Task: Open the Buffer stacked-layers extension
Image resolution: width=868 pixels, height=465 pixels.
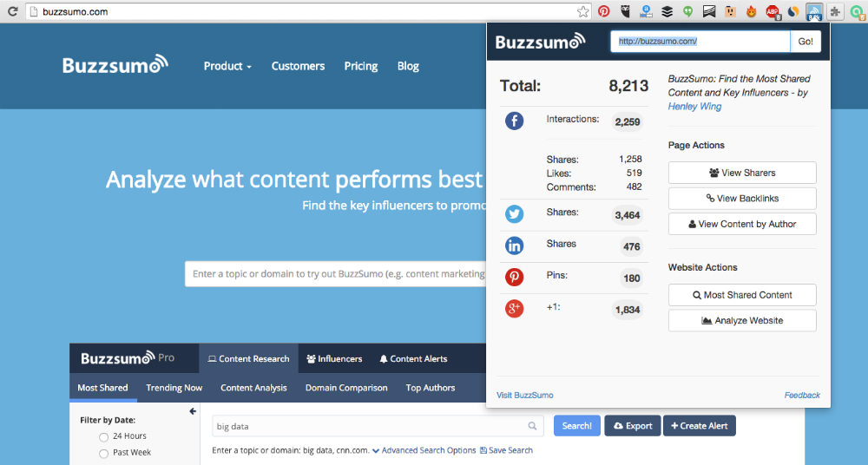Action: pyautogui.click(x=667, y=11)
